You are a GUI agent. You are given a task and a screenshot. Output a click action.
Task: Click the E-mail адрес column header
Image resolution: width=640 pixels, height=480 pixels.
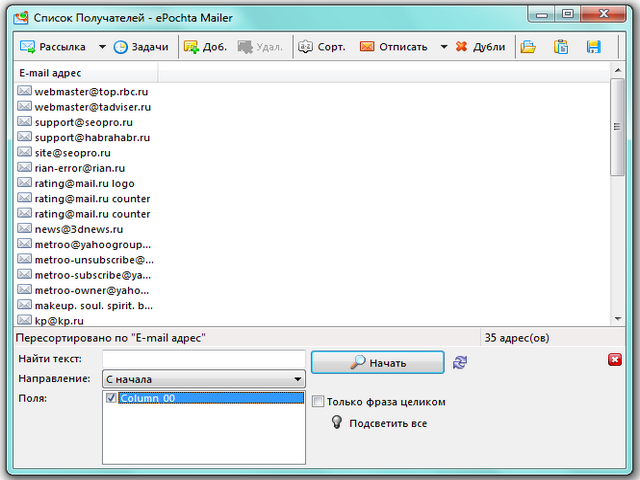(x=86, y=73)
